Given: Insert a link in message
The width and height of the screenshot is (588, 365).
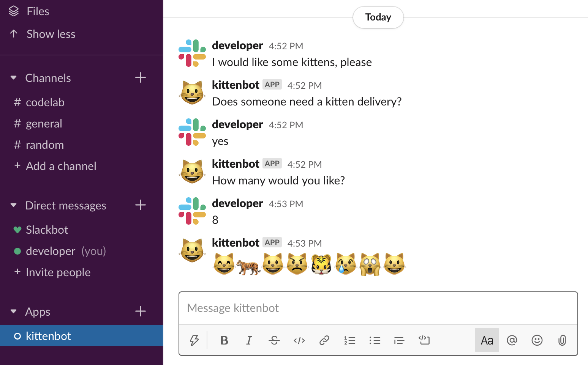Looking at the screenshot, I should (x=324, y=340).
